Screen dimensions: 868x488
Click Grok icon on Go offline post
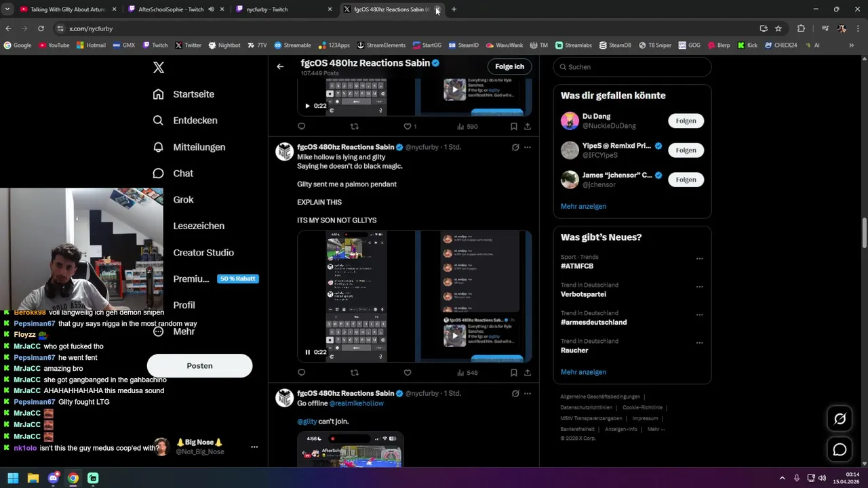tap(515, 394)
